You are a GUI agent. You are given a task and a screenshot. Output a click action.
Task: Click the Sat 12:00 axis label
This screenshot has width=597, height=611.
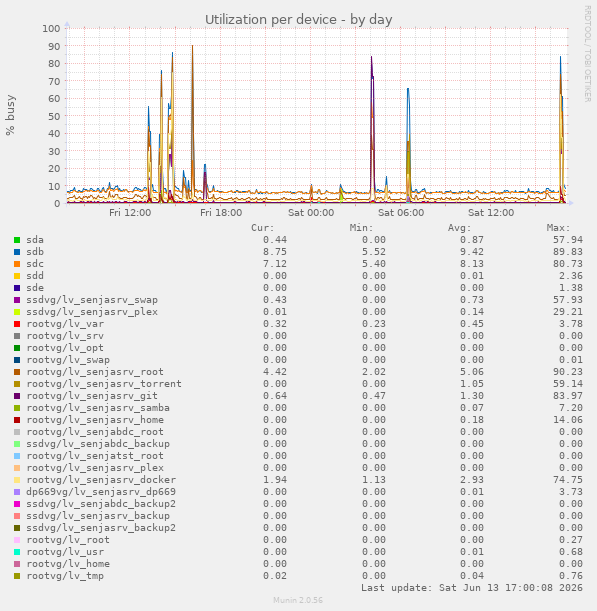click(x=491, y=213)
